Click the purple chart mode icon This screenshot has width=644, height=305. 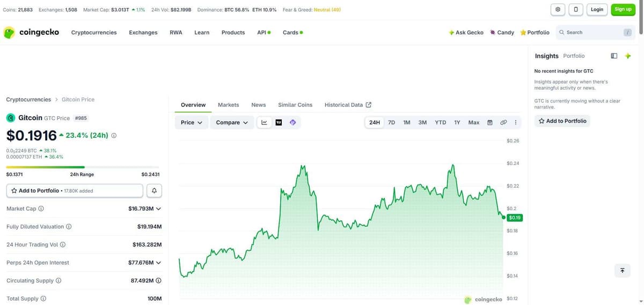pyautogui.click(x=293, y=122)
